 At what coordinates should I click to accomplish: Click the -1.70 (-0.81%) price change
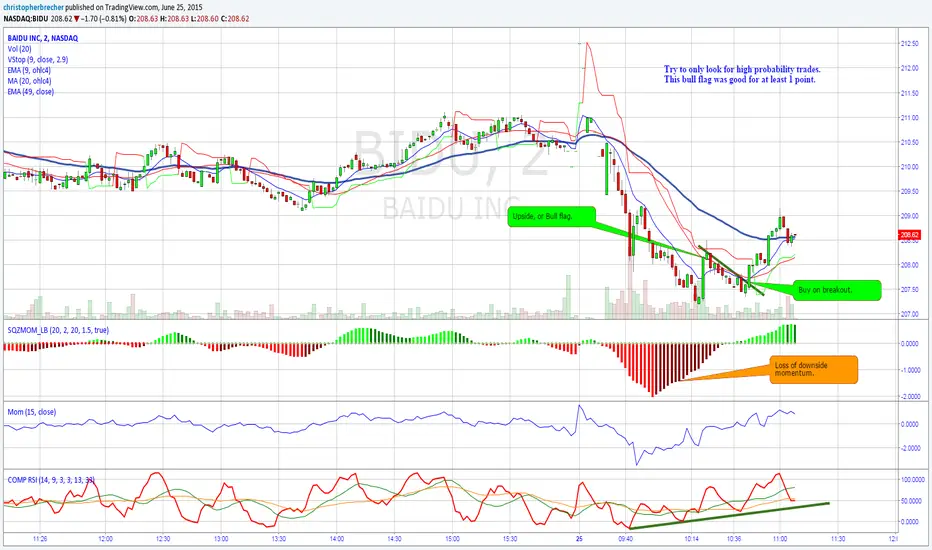point(103,19)
